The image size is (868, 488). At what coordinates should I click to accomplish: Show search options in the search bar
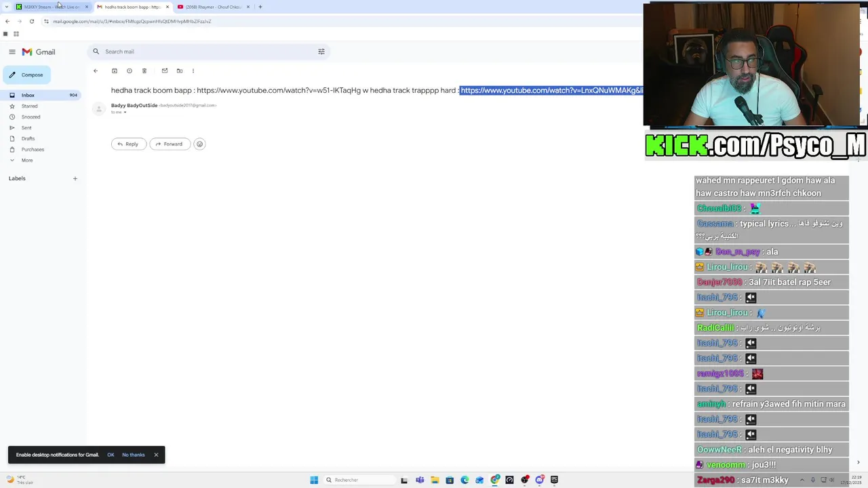pos(321,52)
